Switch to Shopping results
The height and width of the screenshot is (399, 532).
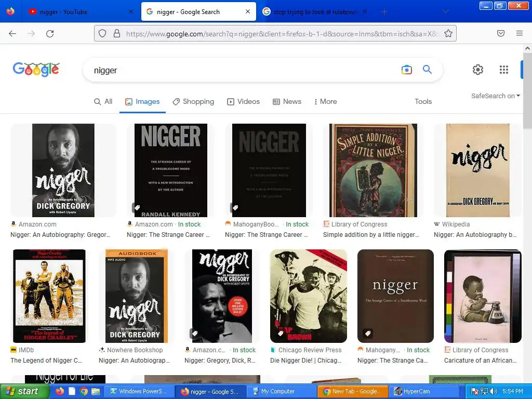point(193,101)
